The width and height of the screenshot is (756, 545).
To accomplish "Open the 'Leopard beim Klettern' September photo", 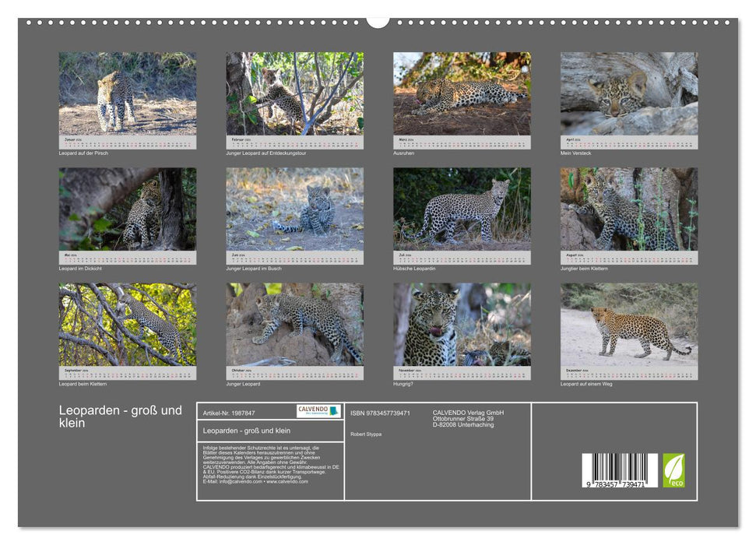I will tap(128, 324).
